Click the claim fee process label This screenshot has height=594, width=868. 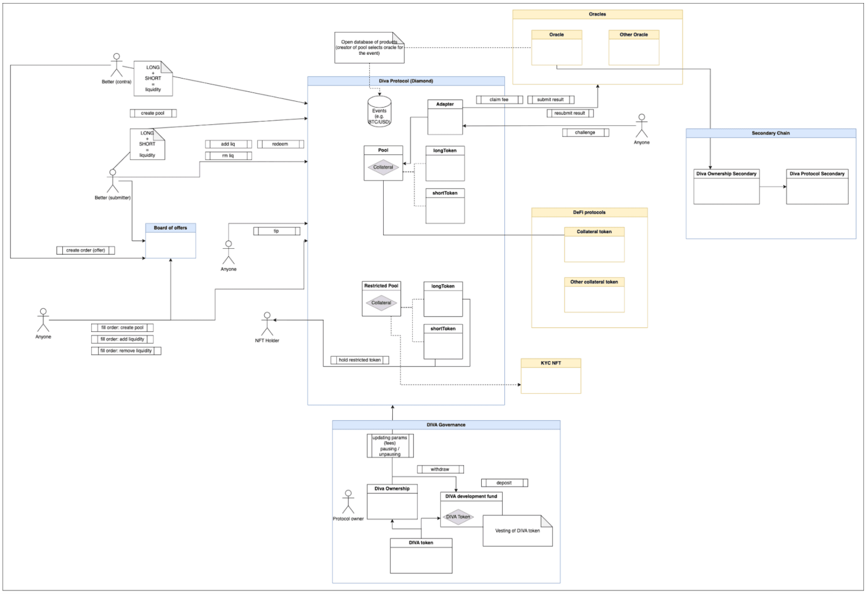coord(499,100)
